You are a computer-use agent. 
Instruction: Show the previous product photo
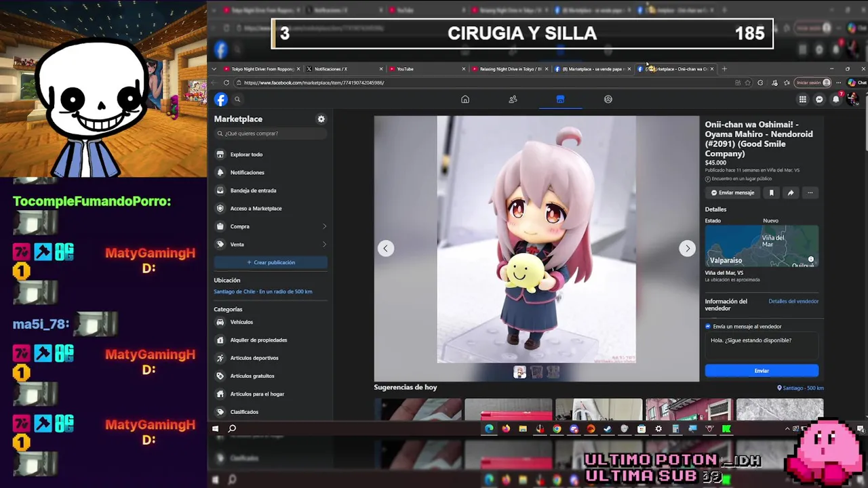pos(385,248)
